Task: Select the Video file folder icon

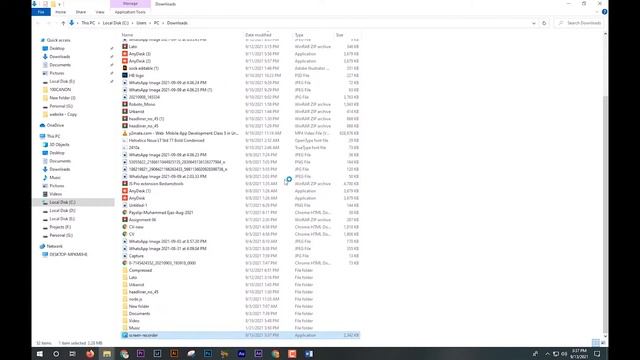Action: [x=125, y=321]
